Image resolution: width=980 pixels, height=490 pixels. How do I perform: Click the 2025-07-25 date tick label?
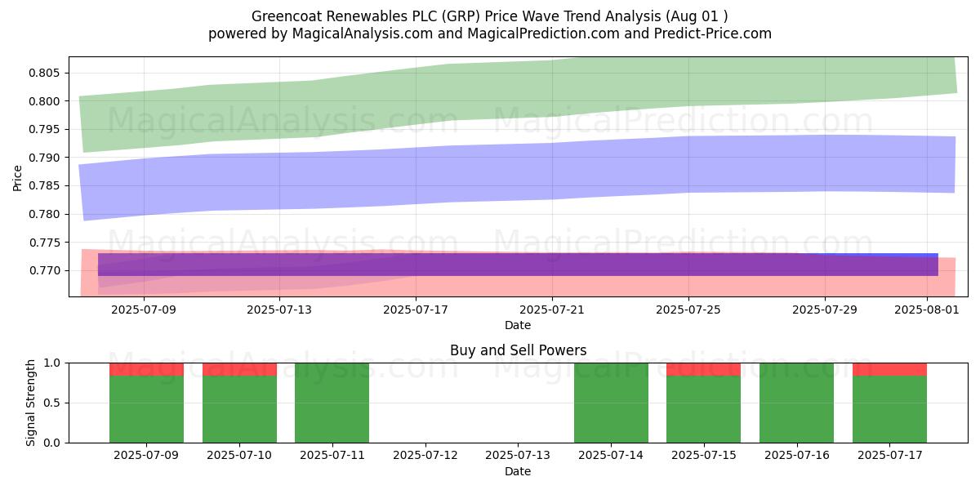[x=688, y=310]
